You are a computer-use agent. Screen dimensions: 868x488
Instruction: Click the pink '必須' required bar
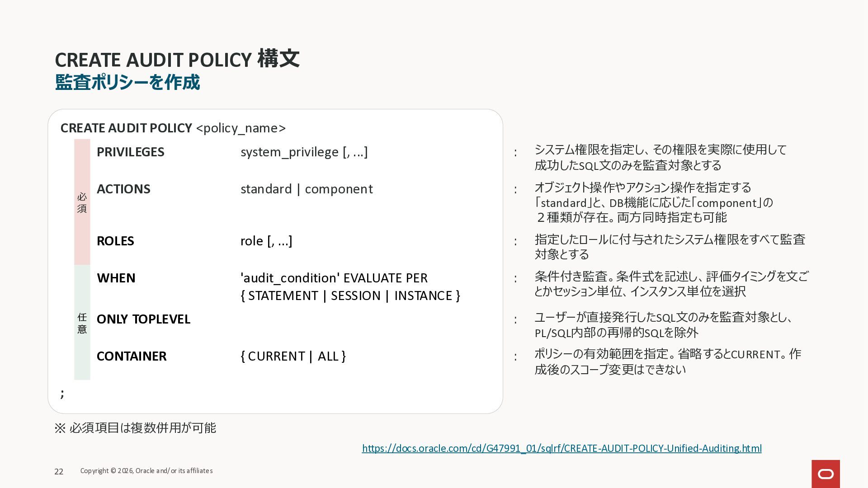coord(82,202)
